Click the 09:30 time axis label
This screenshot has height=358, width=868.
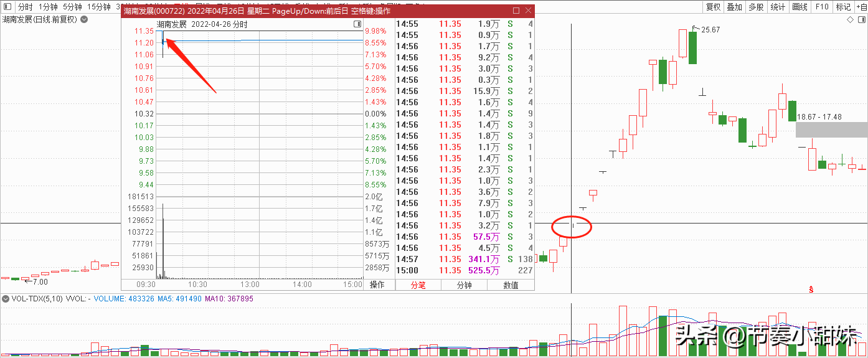(144, 284)
